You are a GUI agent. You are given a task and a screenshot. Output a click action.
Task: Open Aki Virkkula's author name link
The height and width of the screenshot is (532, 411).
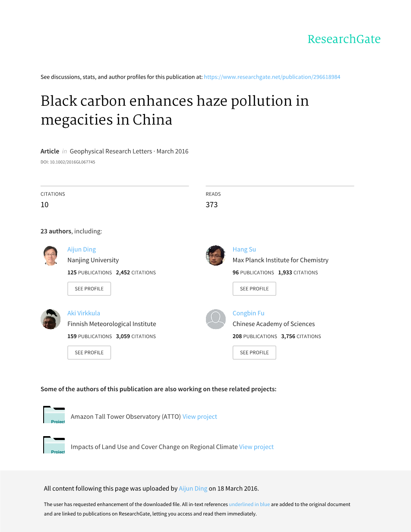point(84,313)
